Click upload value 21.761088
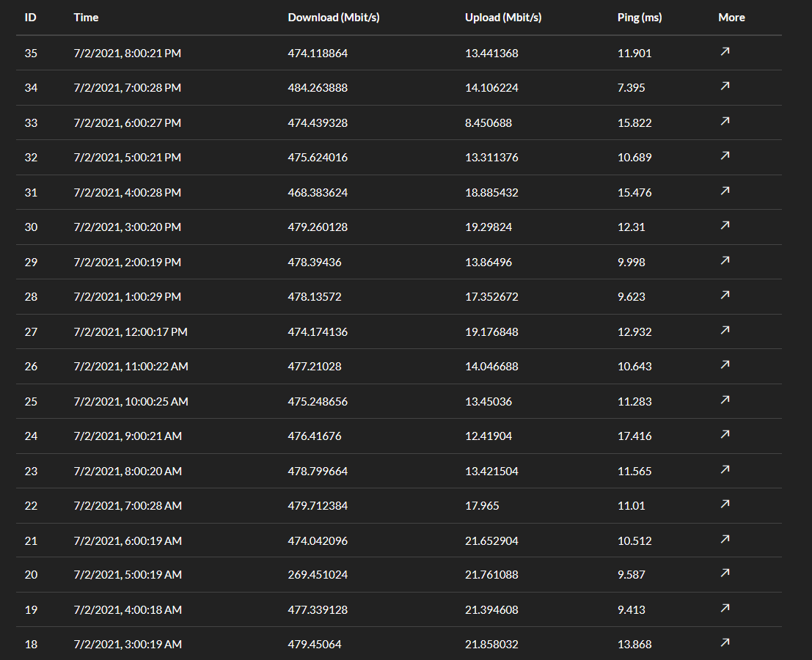 click(491, 575)
